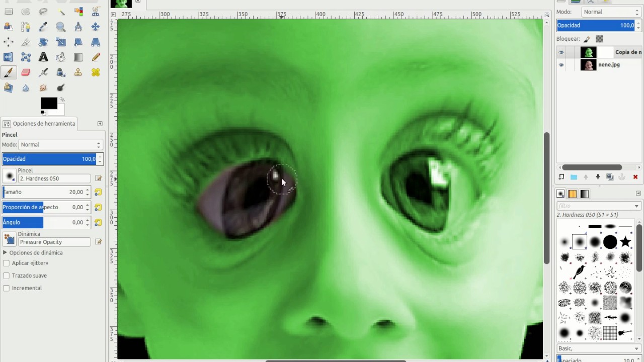Open tool options Modo dropdown

[60, 144]
